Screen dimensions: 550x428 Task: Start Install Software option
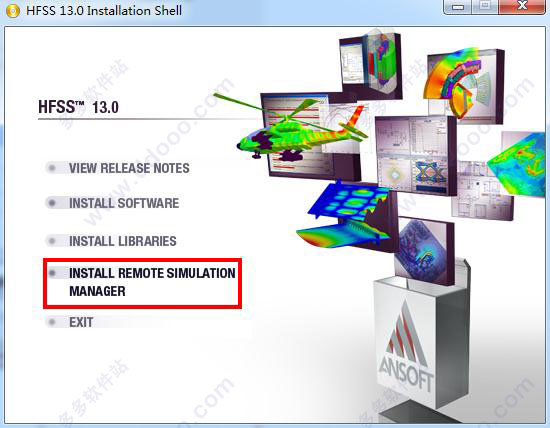(x=124, y=203)
